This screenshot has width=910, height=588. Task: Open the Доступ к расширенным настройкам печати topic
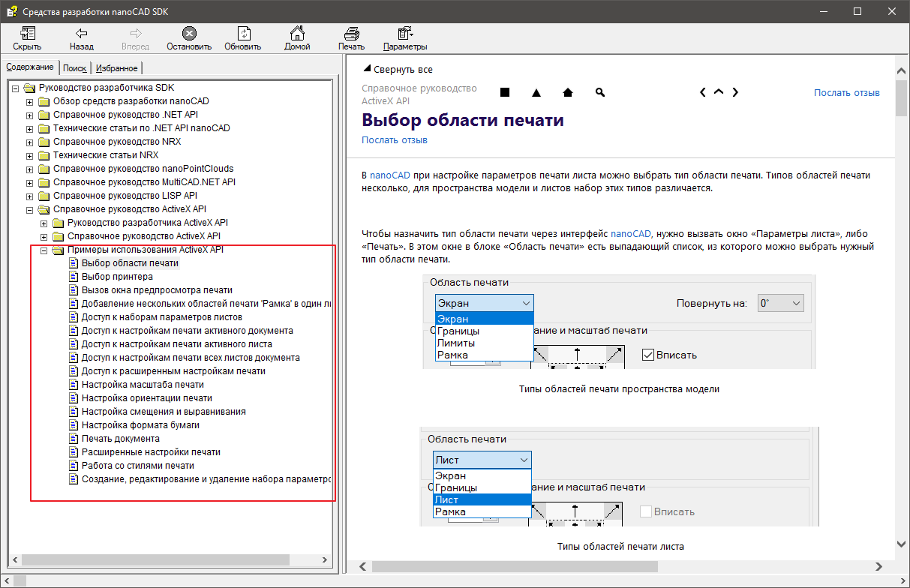pyautogui.click(x=173, y=371)
